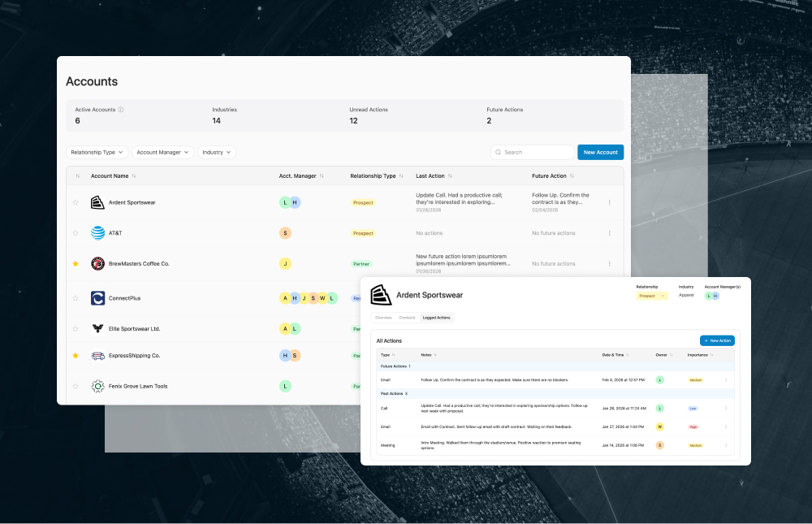Screen dimensions: 812x524
Task: Open the Relationship Type filter dropdown
Action: coord(97,152)
